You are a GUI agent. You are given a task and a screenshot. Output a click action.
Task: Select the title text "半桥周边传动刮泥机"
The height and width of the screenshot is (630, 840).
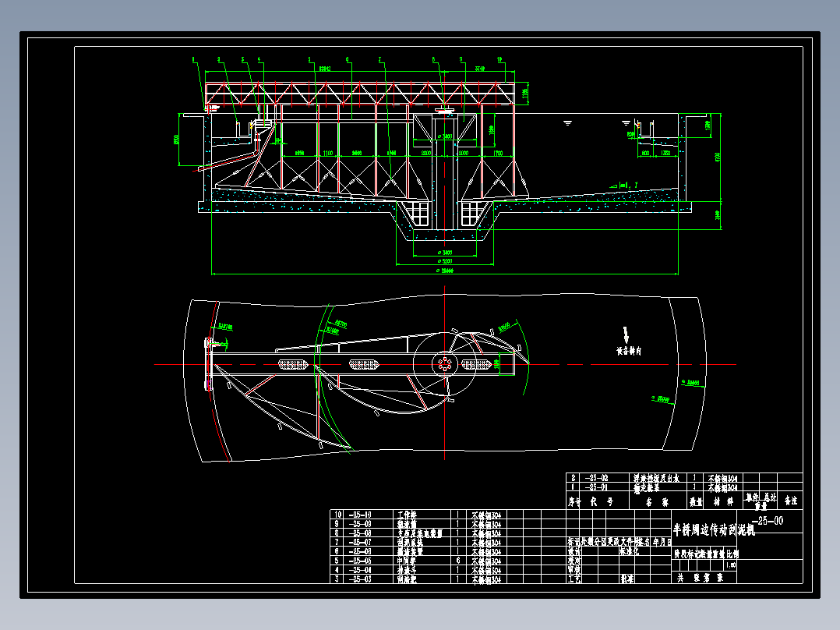[x=714, y=530]
